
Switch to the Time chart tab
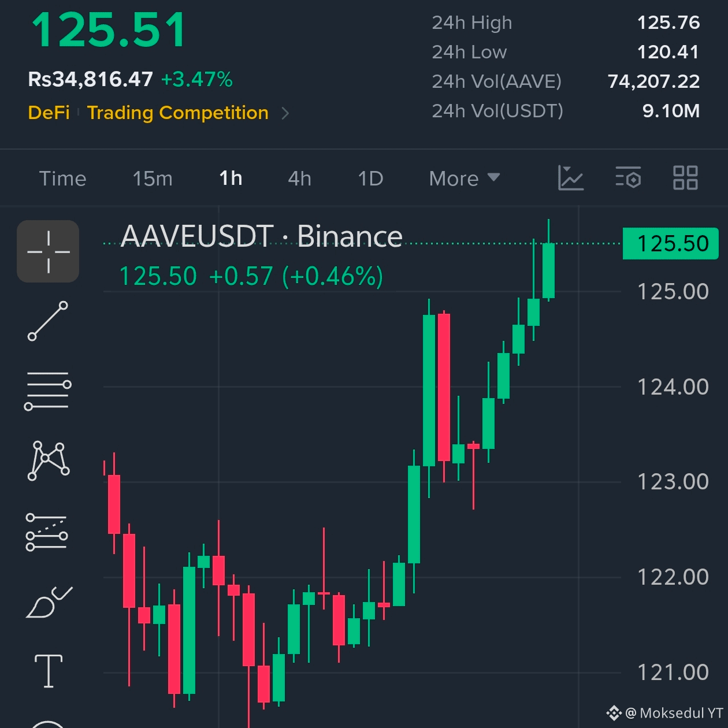62,179
